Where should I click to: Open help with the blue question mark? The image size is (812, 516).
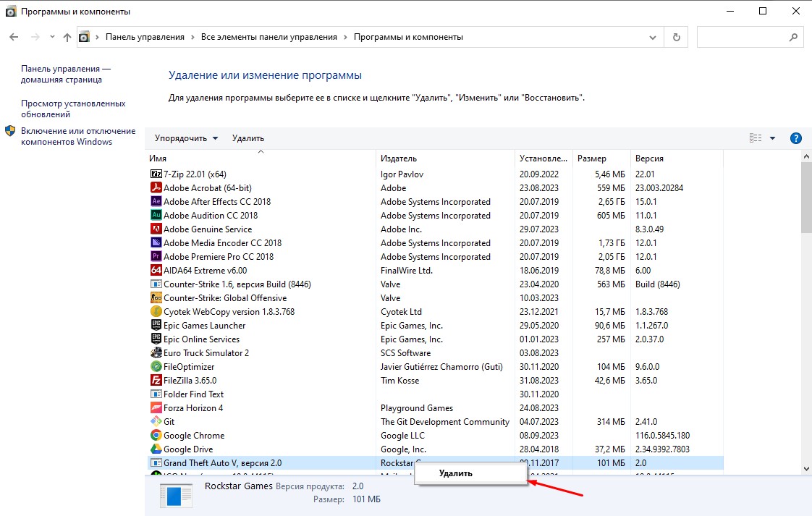tap(796, 138)
